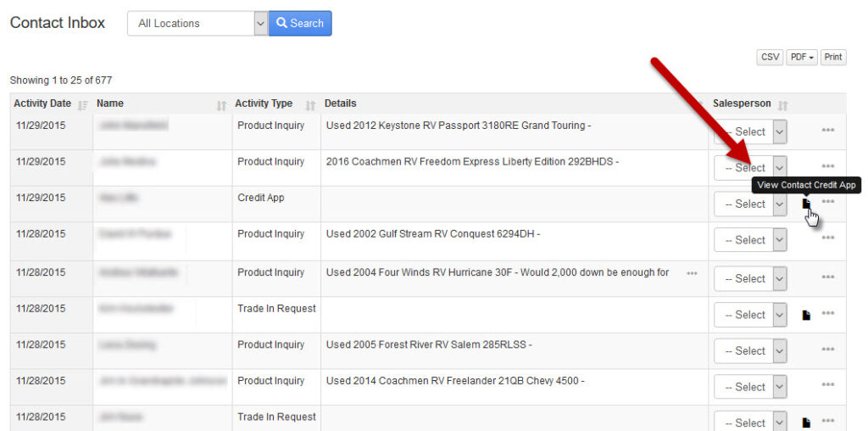Viewport: 868px width, 431px height.
Task: Open ellipsis menu for Coachmen Freelander row
Action: click(x=828, y=386)
